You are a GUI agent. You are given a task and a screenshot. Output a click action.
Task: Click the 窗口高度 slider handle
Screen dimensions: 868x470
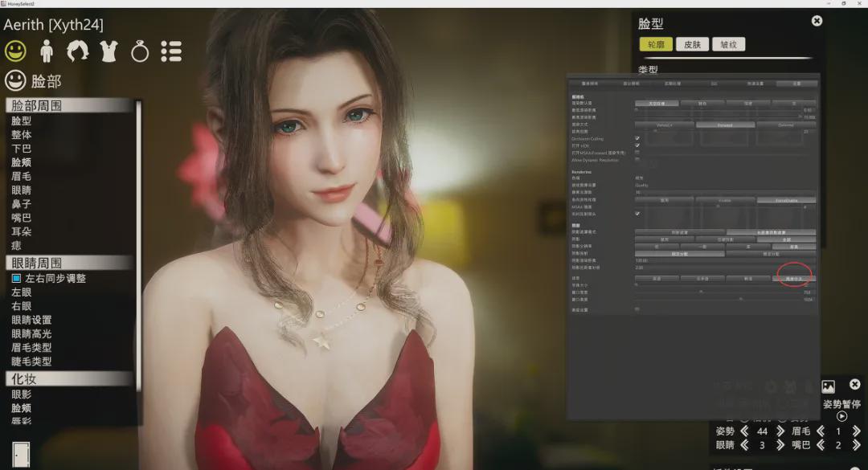[741, 299]
